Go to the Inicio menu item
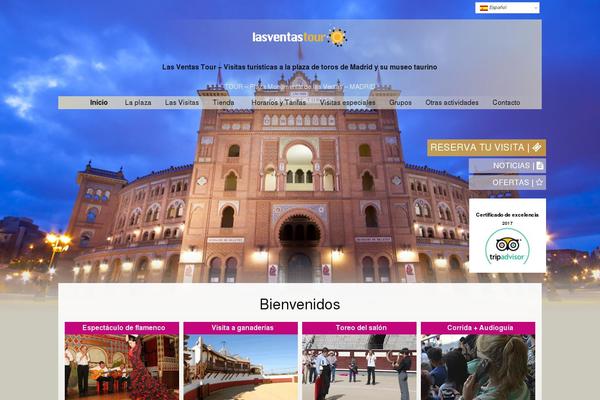 (x=99, y=103)
